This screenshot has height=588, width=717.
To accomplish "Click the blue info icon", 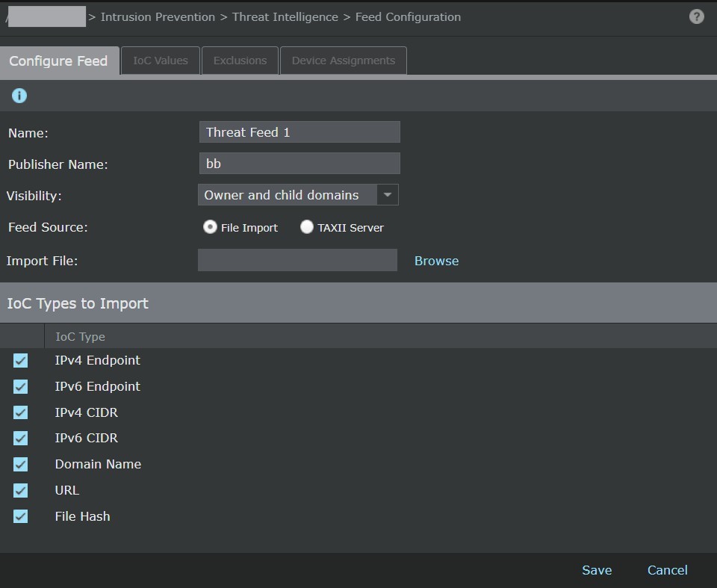I will click(x=19, y=96).
